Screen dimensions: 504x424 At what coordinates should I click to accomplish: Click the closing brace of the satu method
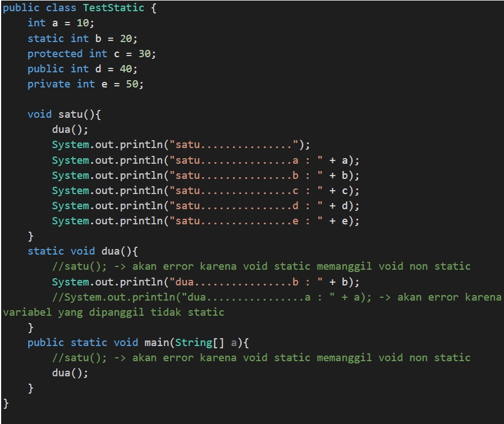30,237
